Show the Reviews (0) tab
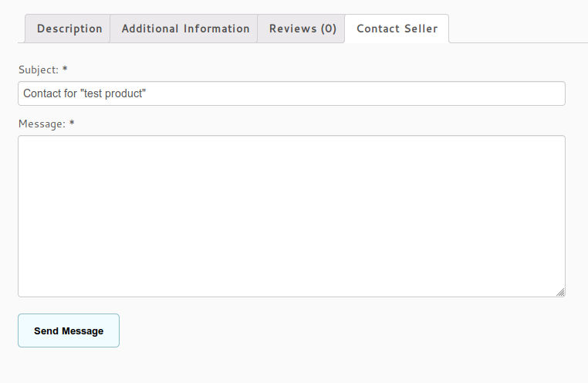The height and width of the screenshot is (383, 588). tap(302, 29)
